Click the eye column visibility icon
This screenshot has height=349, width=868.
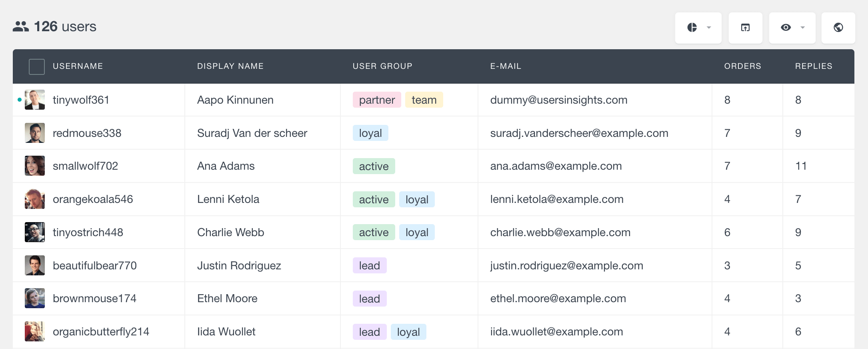click(x=786, y=27)
